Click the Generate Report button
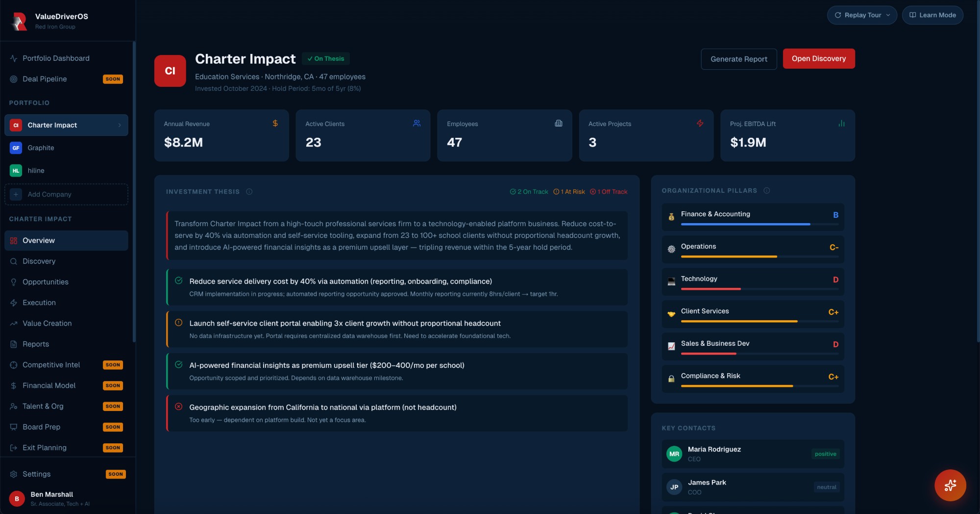Viewport: 980px width, 514px height. point(738,59)
